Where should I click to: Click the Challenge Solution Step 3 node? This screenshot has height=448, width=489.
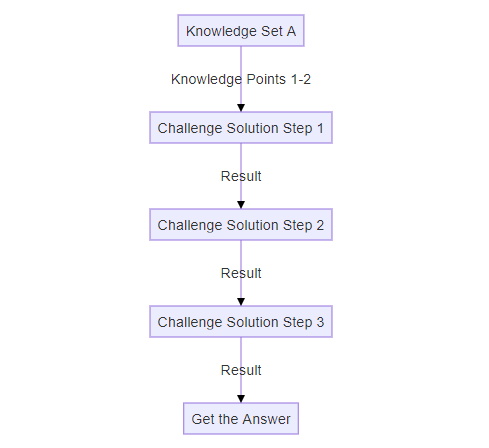point(241,322)
